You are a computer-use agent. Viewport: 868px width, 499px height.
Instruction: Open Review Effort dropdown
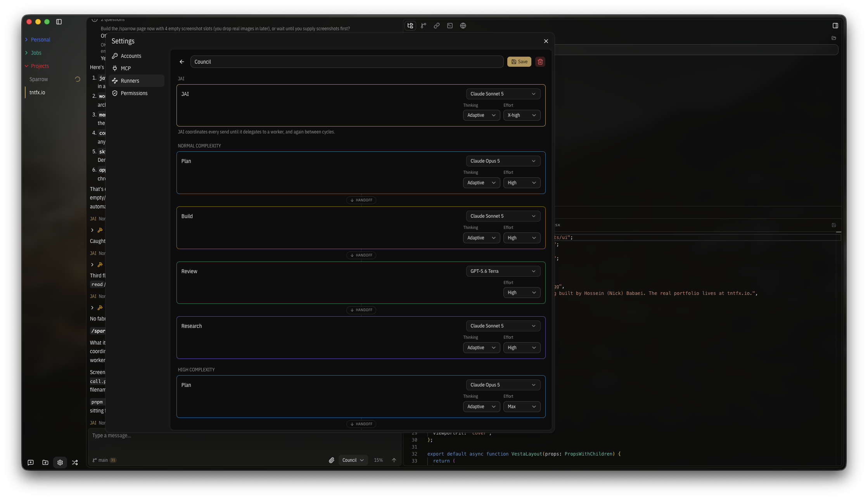522,293
